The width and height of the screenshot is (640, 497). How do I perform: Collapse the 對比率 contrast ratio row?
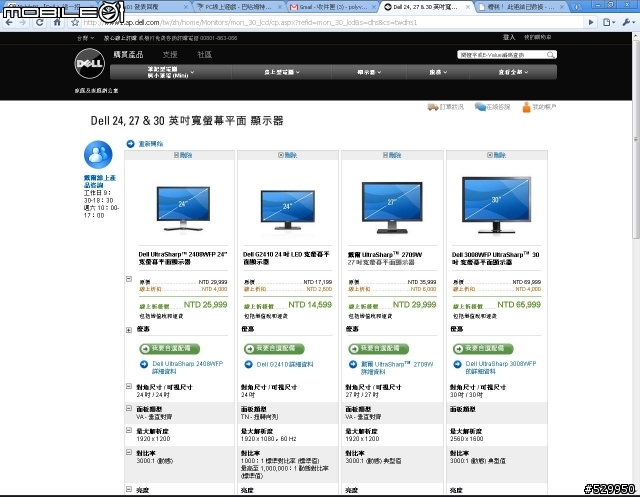tap(129, 452)
